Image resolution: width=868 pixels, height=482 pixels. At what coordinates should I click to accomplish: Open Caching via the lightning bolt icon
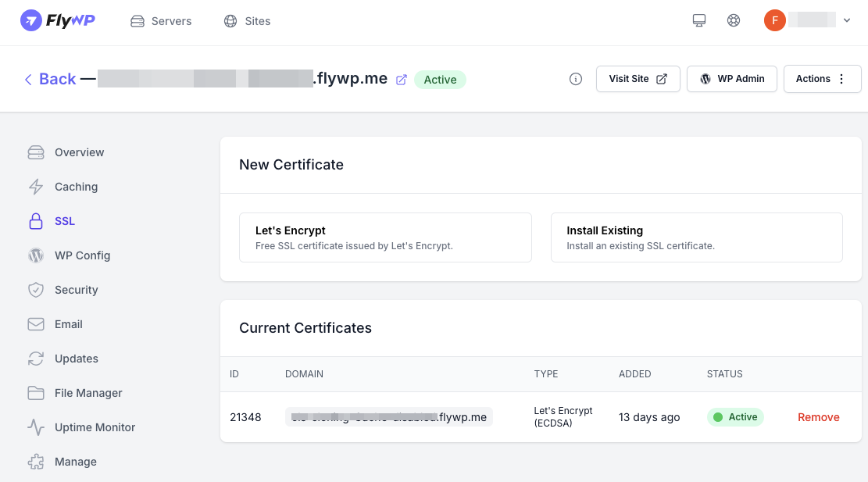tap(36, 187)
